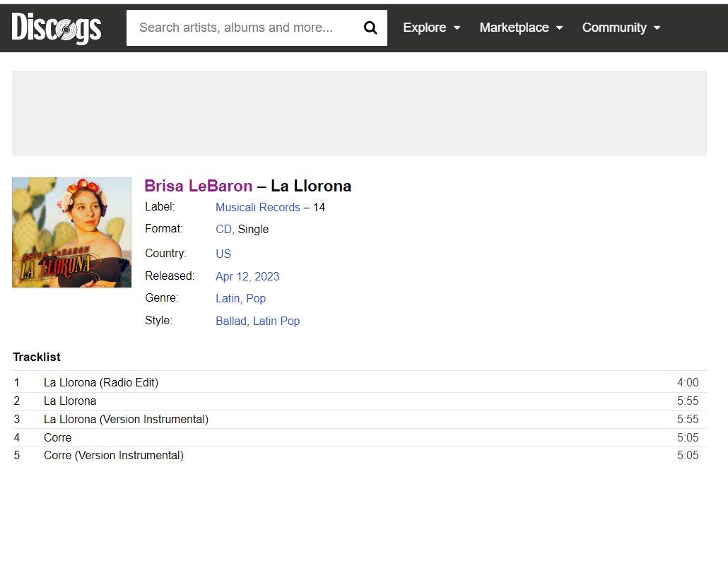Open the Ballad style link
Screen dimensions: 728x568
tap(230, 321)
